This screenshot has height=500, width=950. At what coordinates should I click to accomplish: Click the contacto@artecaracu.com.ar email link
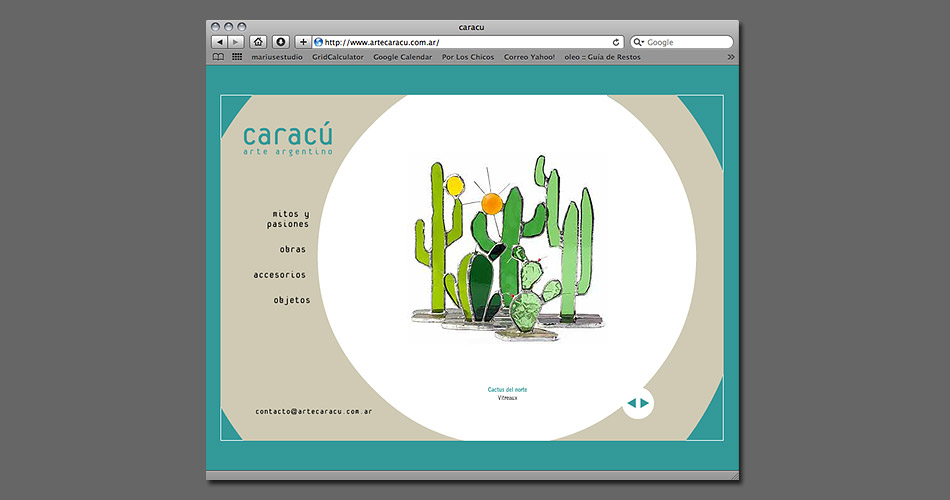click(313, 411)
